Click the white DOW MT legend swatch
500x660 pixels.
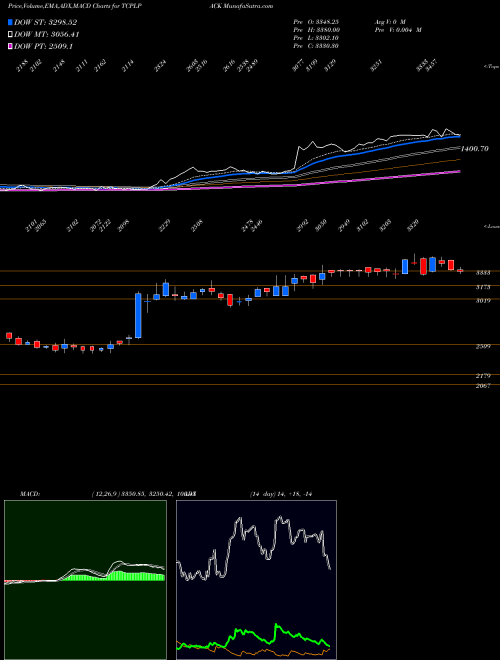pyautogui.click(x=10, y=34)
